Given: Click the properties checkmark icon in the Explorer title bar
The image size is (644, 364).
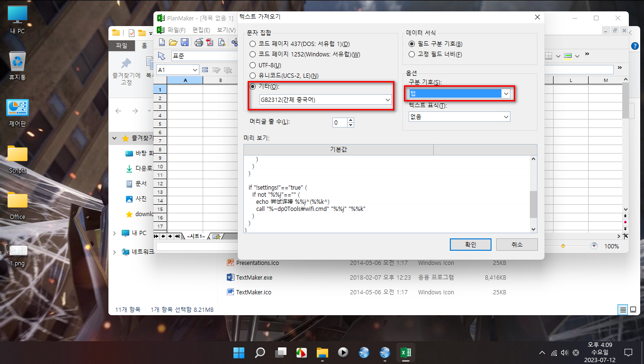Looking at the screenshot, I should click(132, 33).
